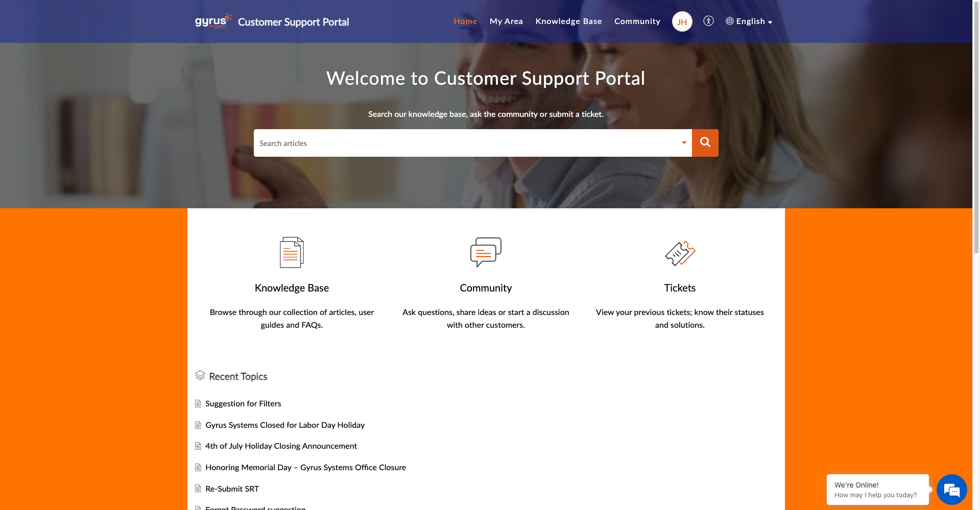Open 4th of July Holiday Closing Announcement

click(281, 446)
